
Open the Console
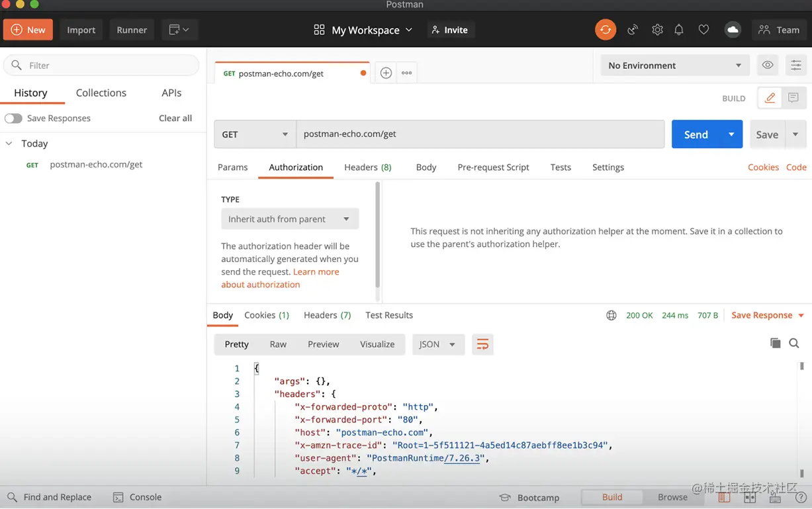pos(137,497)
